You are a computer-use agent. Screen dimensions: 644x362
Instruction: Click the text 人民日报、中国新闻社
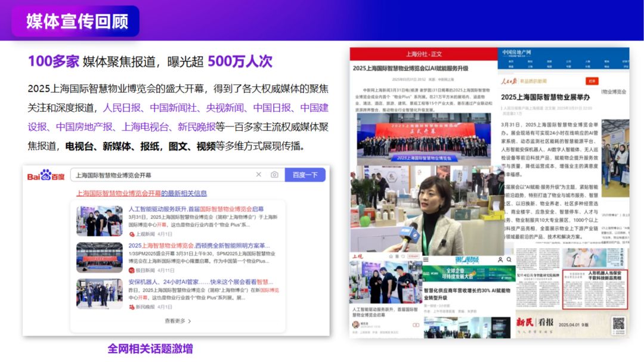[150, 108]
